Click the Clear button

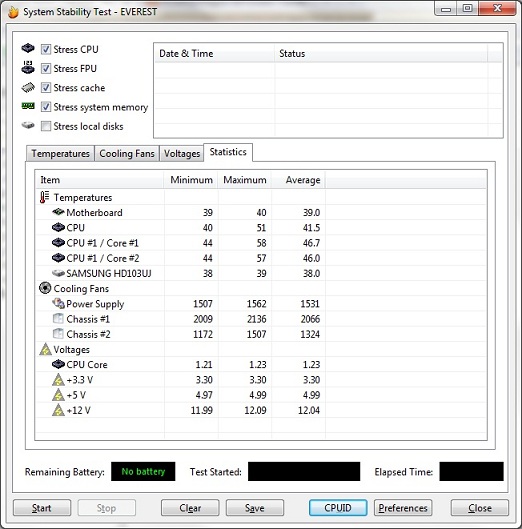tap(190, 508)
